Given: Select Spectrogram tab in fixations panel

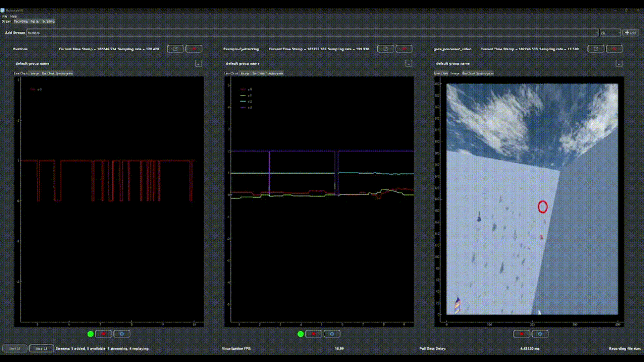Looking at the screenshot, I should (x=64, y=73).
